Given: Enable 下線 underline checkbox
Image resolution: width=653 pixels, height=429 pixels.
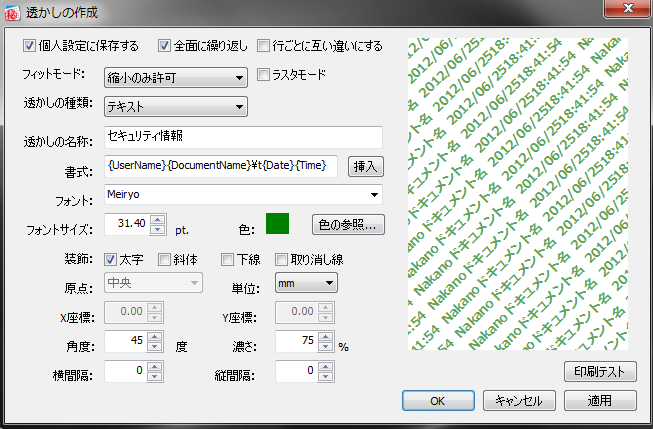Looking at the screenshot, I should coord(227,259).
